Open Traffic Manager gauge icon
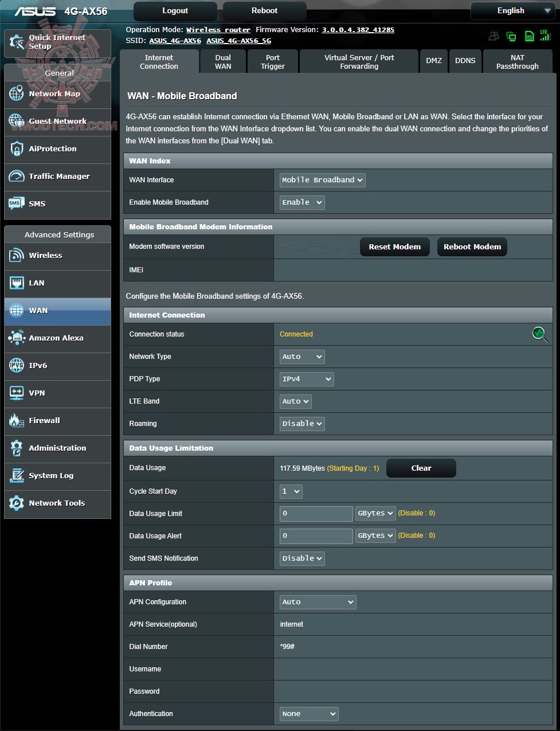Image resolution: width=560 pixels, height=731 pixels. (17, 177)
